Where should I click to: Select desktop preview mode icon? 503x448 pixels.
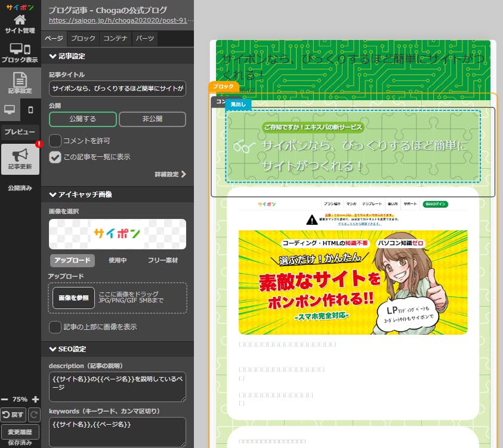pyautogui.click(x=10, y=110)
